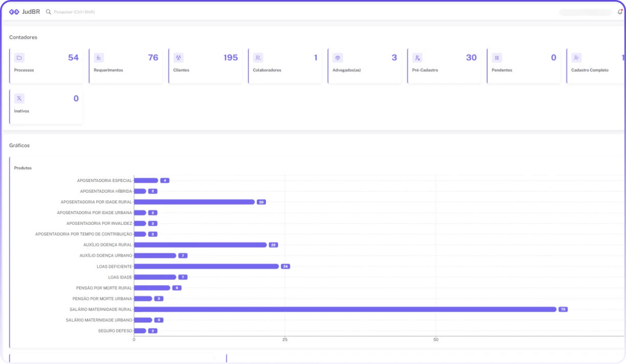Click the x-axis tick 25

(285, 339)
